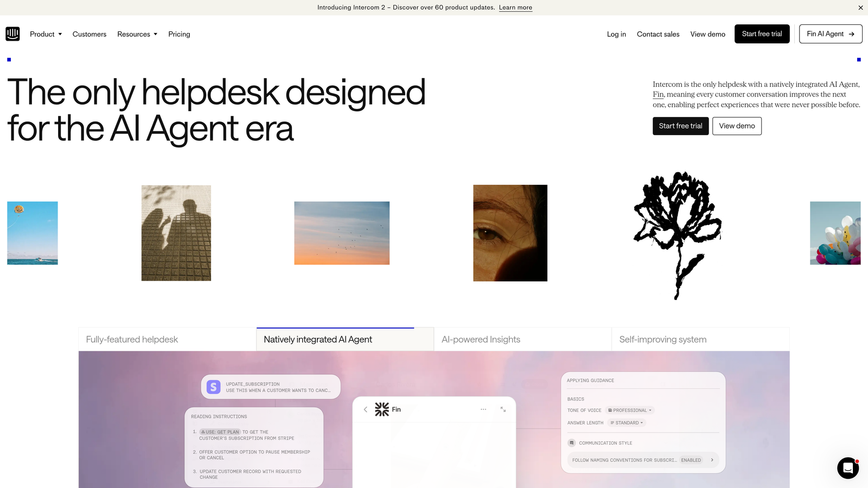Expand the naming conventions guidance chevron
Viewport: 868px width, 488px height.
click(x=712, y=460)
